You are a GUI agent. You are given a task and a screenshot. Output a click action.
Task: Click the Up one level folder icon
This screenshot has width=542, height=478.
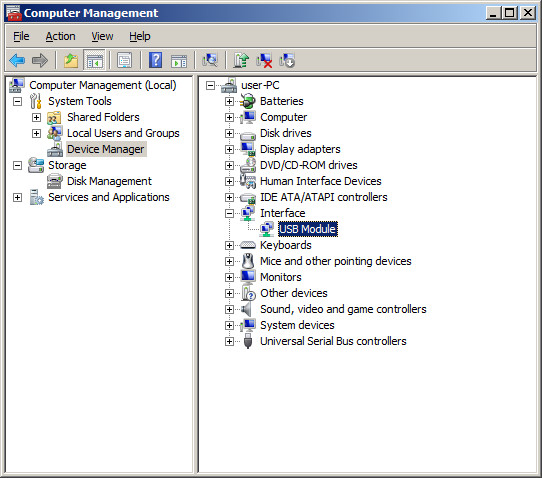coord(71,60)
